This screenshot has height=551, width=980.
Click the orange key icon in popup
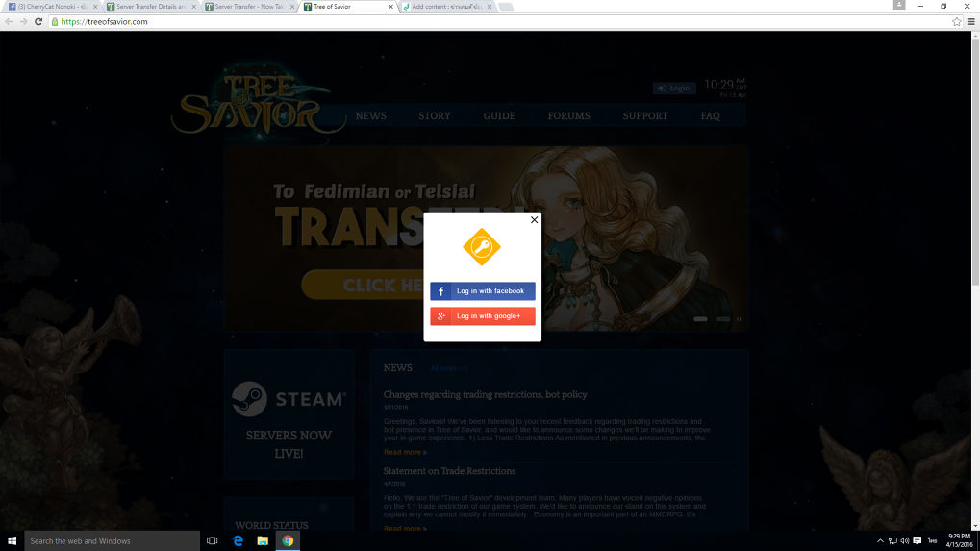(x=482, y=247)
